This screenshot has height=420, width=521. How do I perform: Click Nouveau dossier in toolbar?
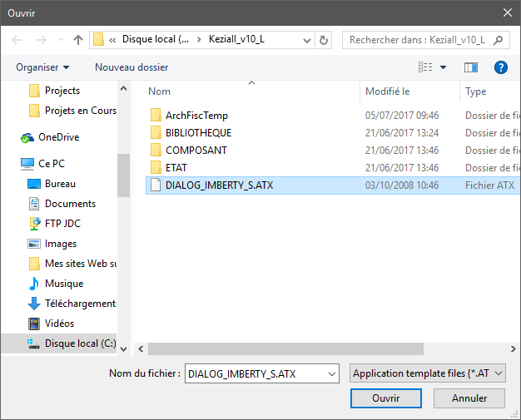click(131, 67)
